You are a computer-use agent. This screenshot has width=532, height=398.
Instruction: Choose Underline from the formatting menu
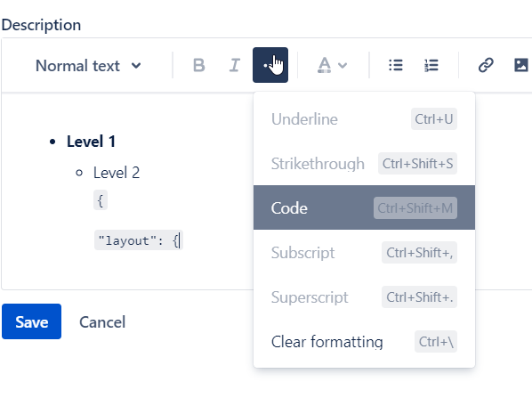click(364, 118)
